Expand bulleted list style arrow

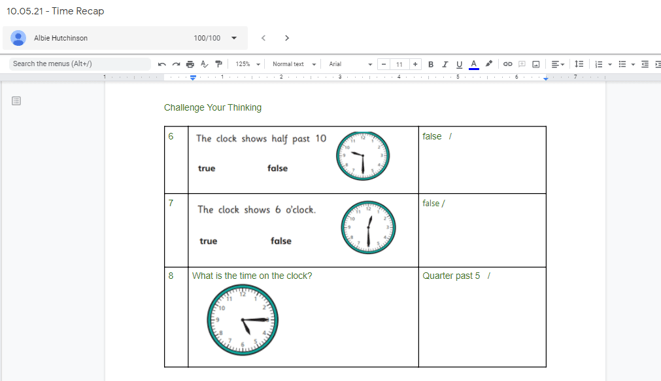(633, 64)
